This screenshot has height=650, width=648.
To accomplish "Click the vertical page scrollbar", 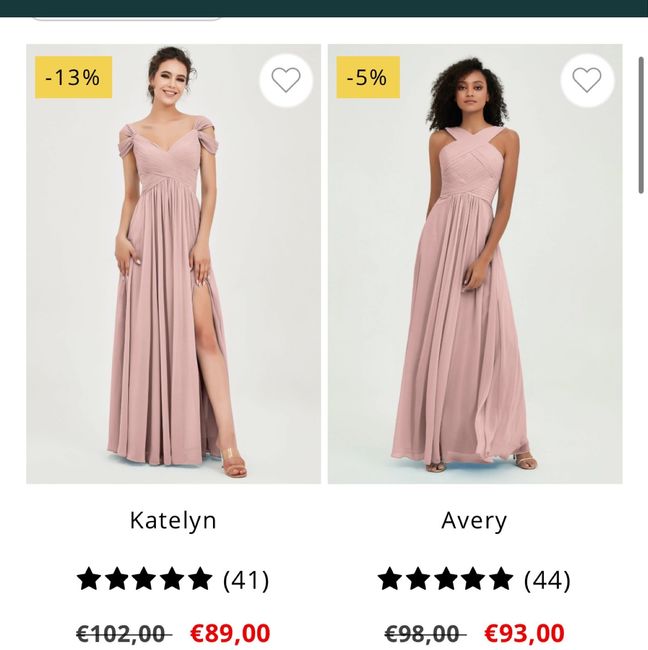I will 641,125.
